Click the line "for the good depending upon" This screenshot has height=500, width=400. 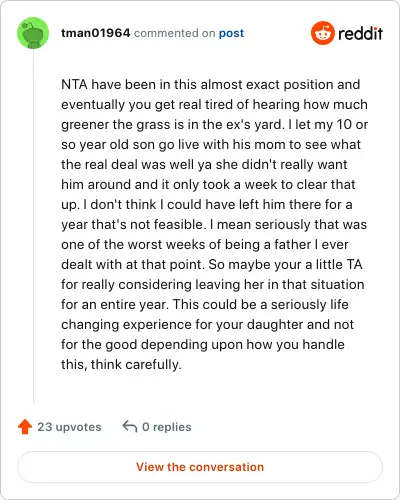203,344
